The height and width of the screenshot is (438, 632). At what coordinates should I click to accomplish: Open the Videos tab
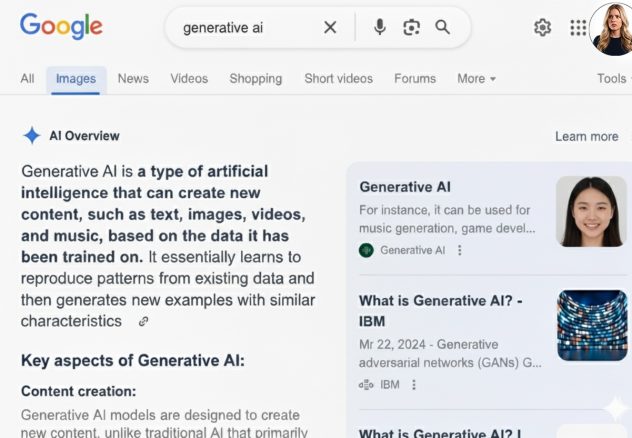point(189,79)
